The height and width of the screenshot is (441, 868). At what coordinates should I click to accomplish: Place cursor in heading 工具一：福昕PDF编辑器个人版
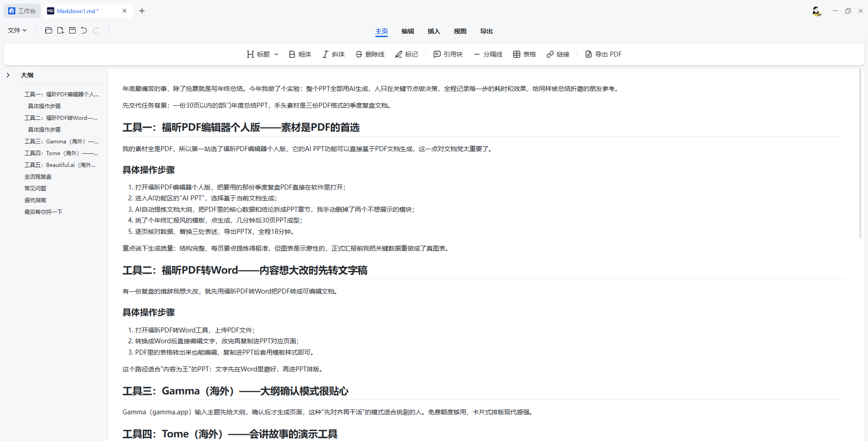point(241,128)
